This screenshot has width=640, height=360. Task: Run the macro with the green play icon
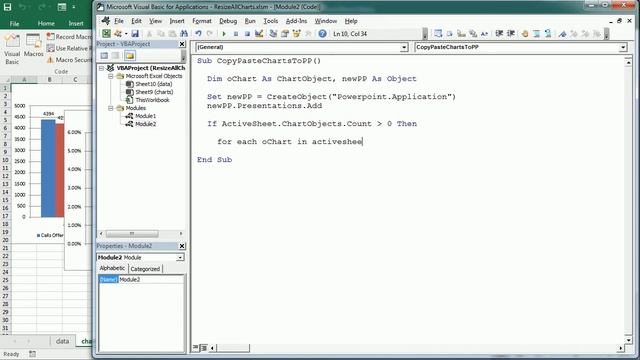(224, 34)
